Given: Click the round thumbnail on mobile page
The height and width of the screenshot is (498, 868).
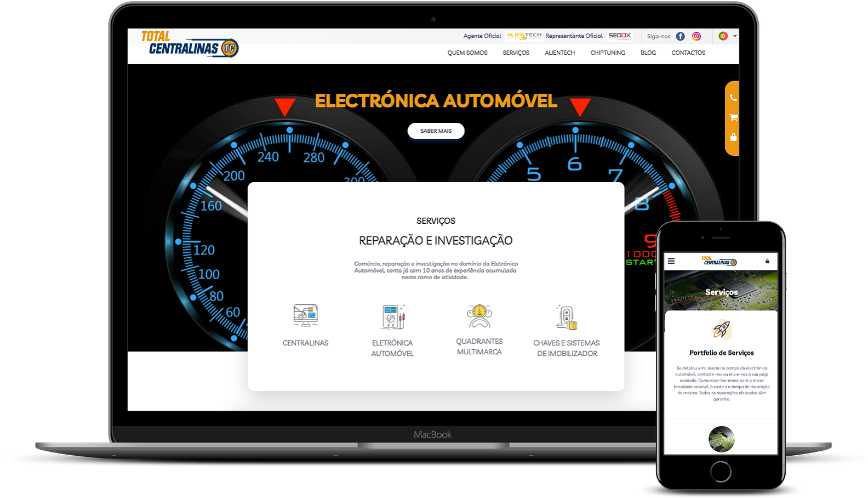Looking at the screenshot, I should coord(721,439).
